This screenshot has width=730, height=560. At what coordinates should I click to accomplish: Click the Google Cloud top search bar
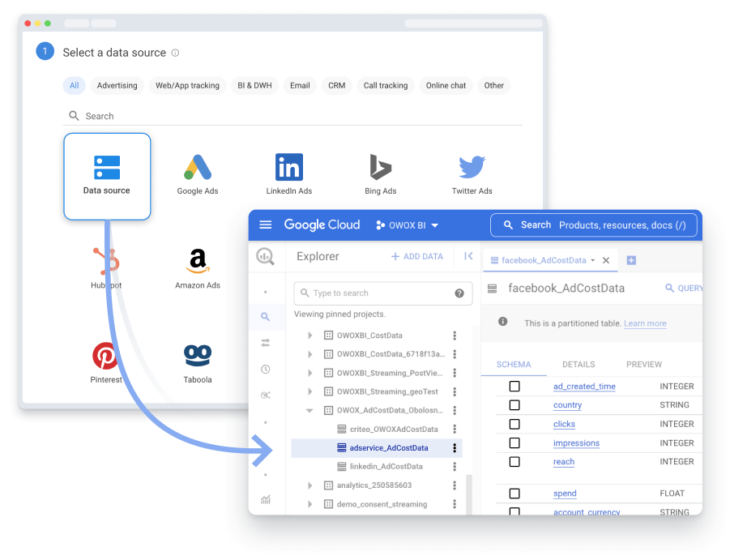[594, 225]
